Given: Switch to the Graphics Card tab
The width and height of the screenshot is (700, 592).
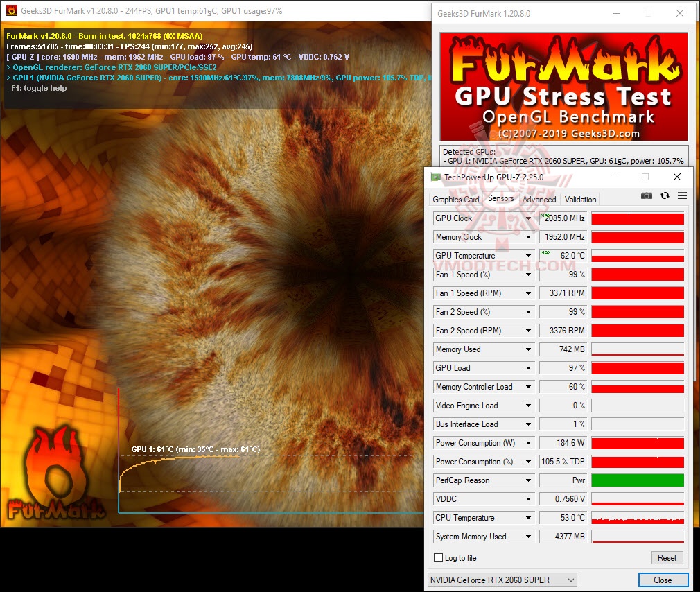Looking at the screenshot, I should point(455,200).
